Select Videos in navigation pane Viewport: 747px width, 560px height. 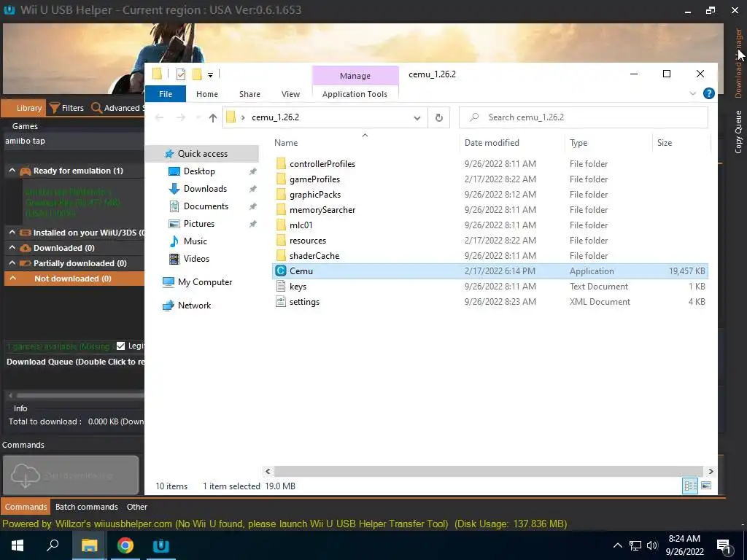196,259
